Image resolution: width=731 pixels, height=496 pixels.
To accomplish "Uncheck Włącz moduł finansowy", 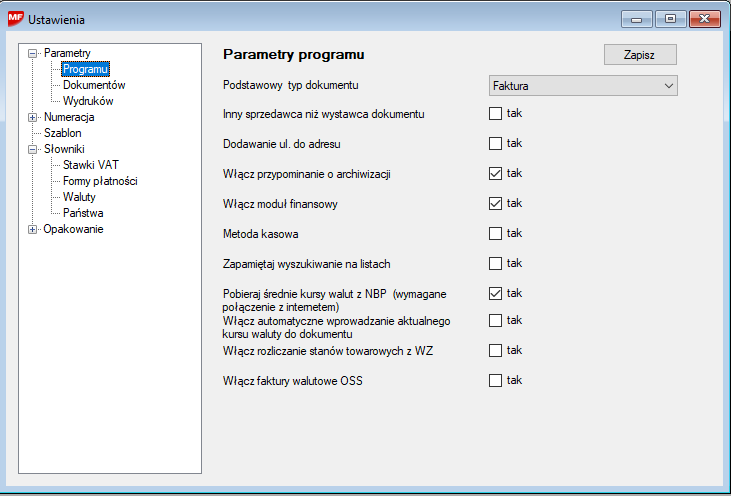I will [x=495, y=204].
